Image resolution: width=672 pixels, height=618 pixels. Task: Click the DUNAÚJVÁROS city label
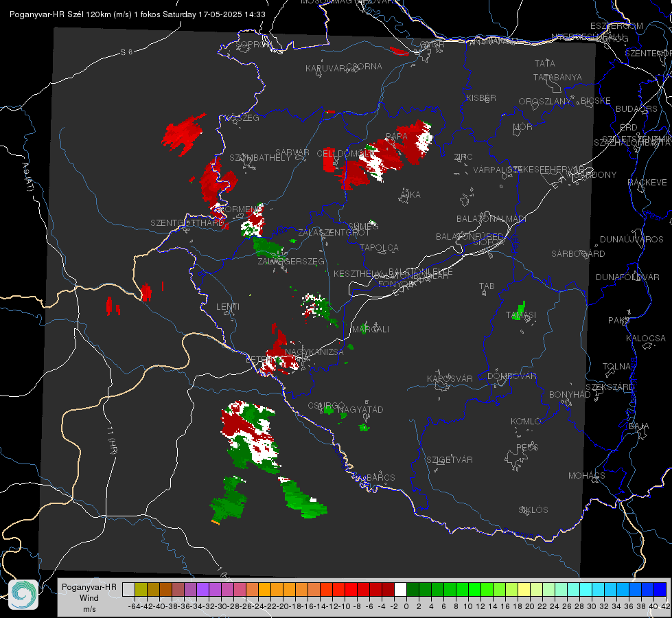632,240
